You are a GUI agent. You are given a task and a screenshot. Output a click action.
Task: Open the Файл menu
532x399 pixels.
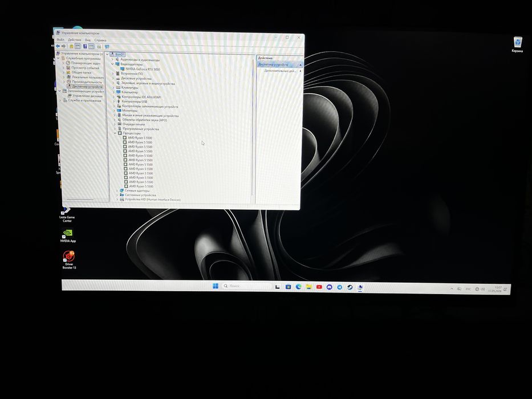(x=60, y=40)
